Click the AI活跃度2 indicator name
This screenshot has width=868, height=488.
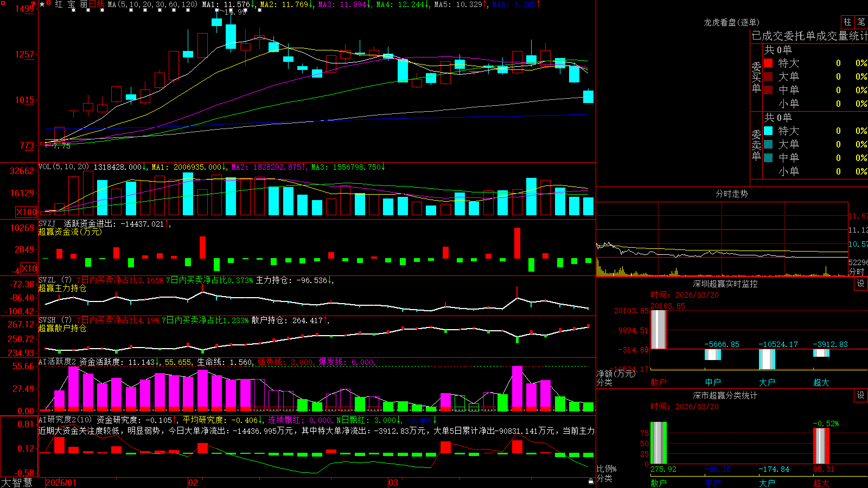click(x=58, y=362)
